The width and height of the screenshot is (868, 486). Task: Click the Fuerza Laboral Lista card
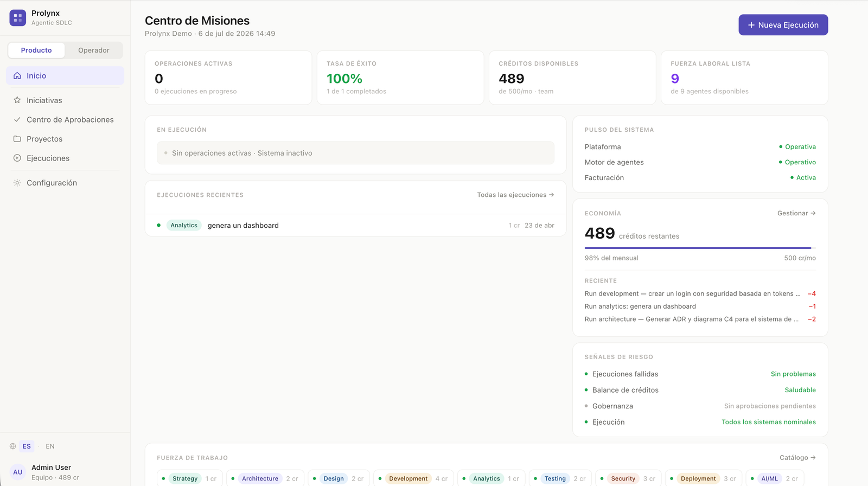point(744,78)
